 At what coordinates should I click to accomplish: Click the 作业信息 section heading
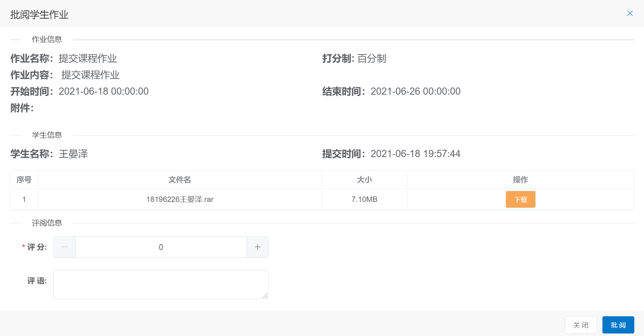tap(47, 39)
